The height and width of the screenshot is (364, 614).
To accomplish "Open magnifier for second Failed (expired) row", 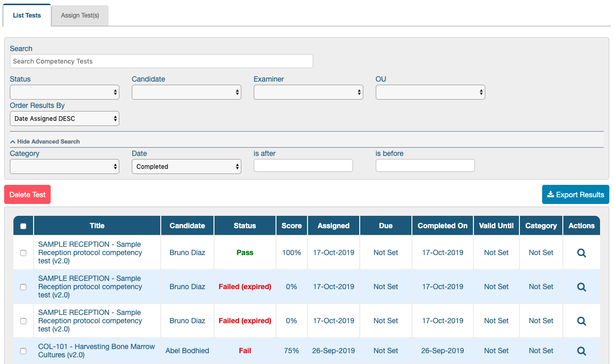I will 581,321.
